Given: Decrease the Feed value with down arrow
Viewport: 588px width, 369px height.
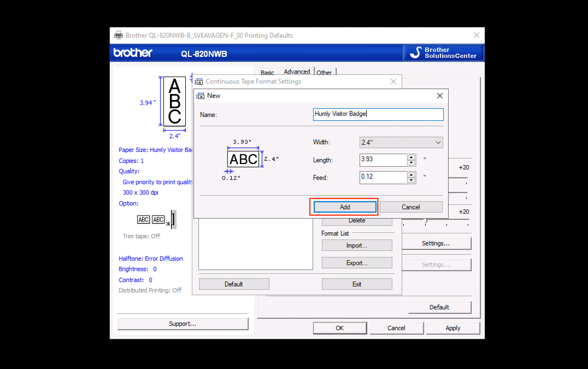Looking at the screenshot, I should [411, 180].
